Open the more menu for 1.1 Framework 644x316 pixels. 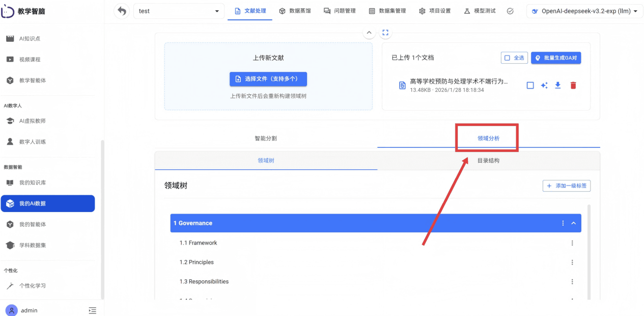pos(572,243)
